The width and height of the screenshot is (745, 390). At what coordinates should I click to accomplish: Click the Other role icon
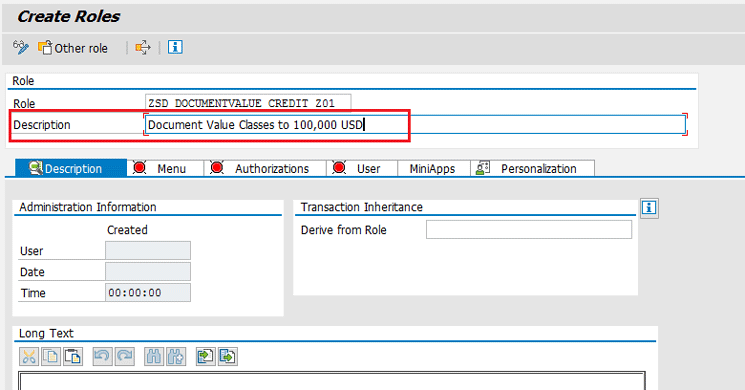pyautogui.click(x=45, y=48)
